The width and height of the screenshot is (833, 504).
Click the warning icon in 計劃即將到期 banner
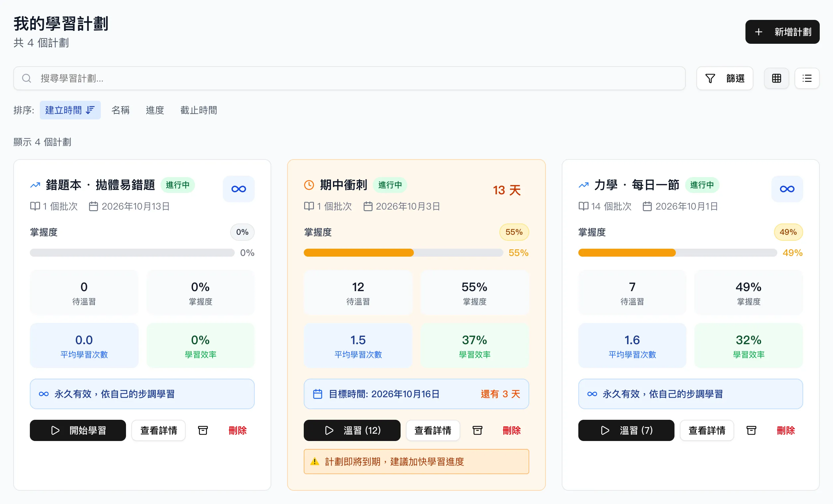coord(315,462)
